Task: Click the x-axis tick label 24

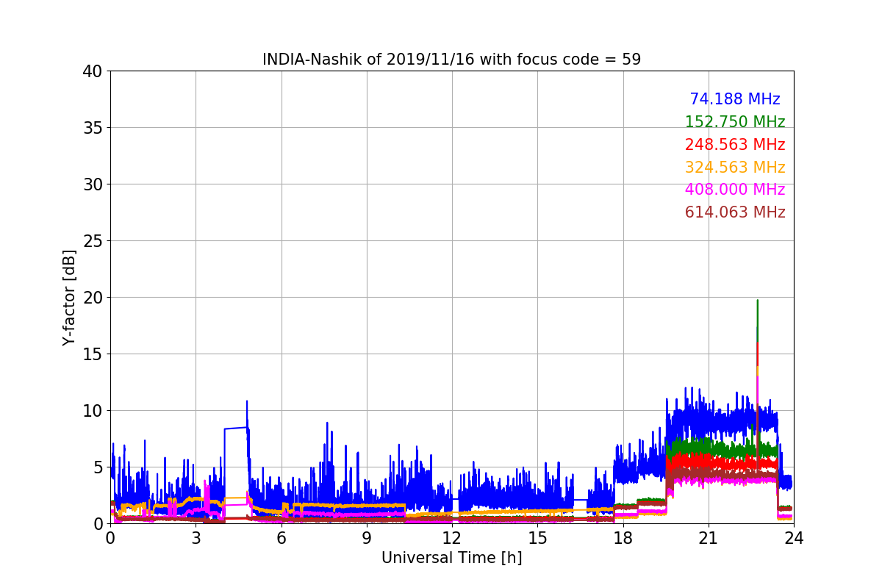Action: coord(793,537)
